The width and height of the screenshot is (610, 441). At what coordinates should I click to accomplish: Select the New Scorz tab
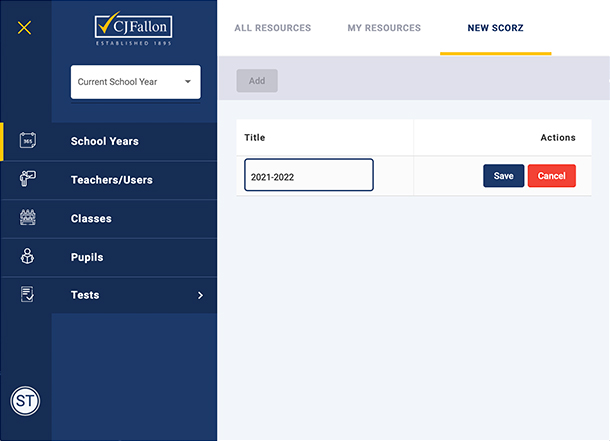pos(495,28)
